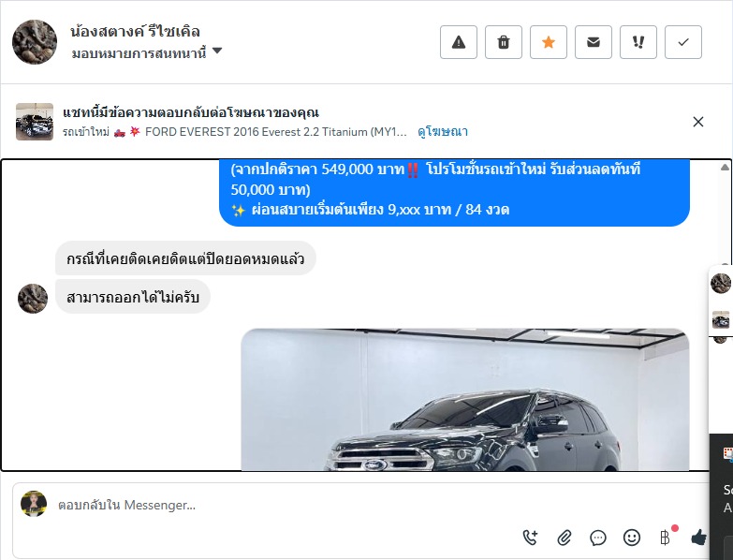Mark conversation done with checkmark button
This screenshot has width=733, height=560.
pos(682,42)
